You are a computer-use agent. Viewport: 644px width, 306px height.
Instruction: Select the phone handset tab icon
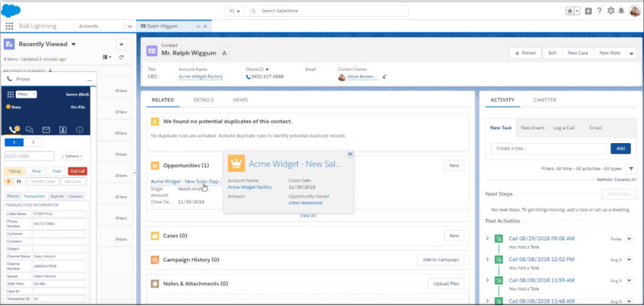click(13, 130)
